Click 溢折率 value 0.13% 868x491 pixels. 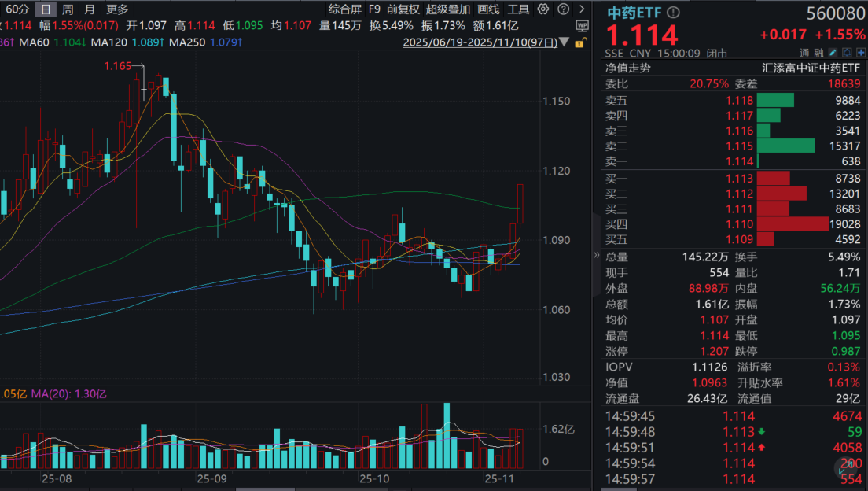844,367
